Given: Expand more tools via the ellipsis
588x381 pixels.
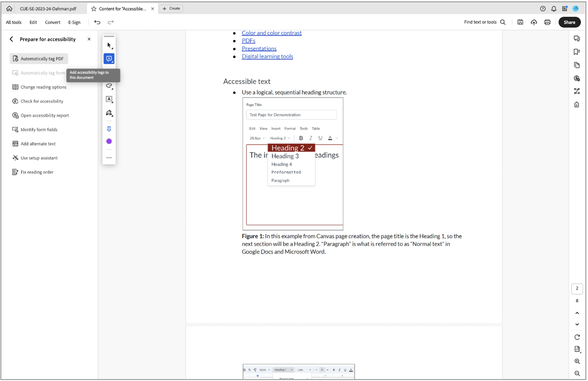Looking at the screenshot, I should pos(109,157).
